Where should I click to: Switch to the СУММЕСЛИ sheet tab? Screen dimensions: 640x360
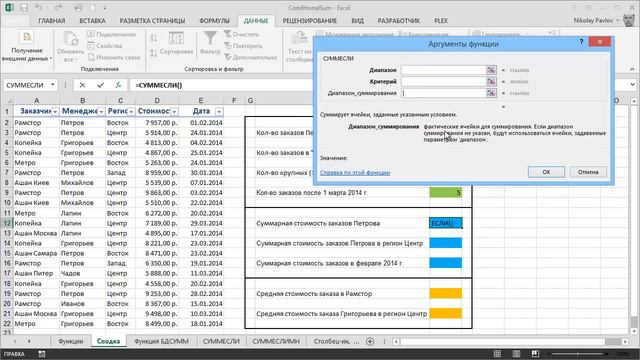[x=221, y=341]
